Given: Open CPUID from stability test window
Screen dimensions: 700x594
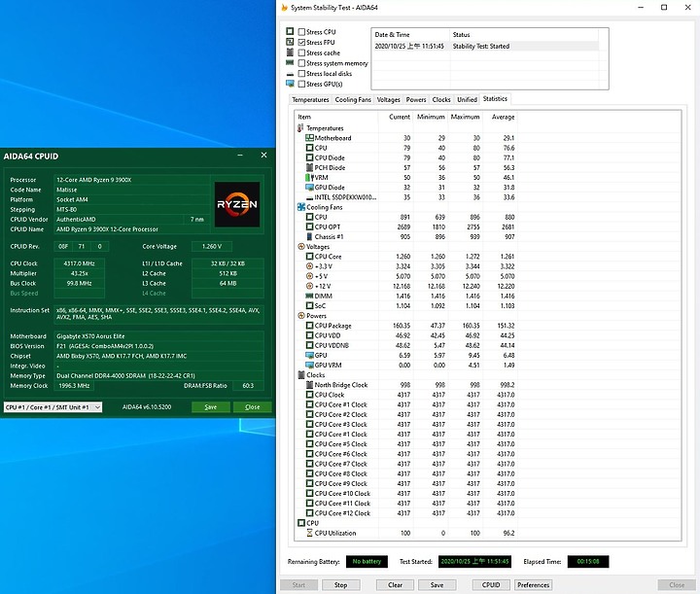Looking at the screenshot, I should [x=491, y=585].
